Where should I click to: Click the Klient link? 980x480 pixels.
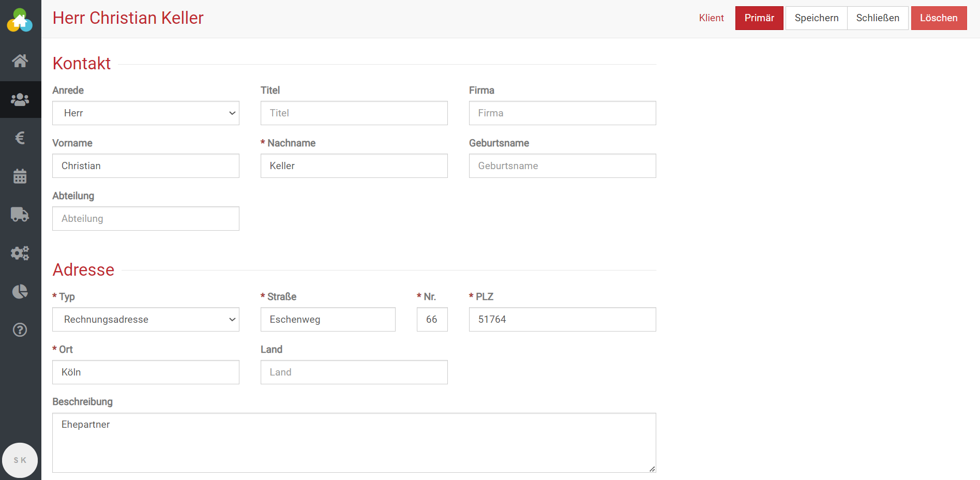tap(711, 18)
